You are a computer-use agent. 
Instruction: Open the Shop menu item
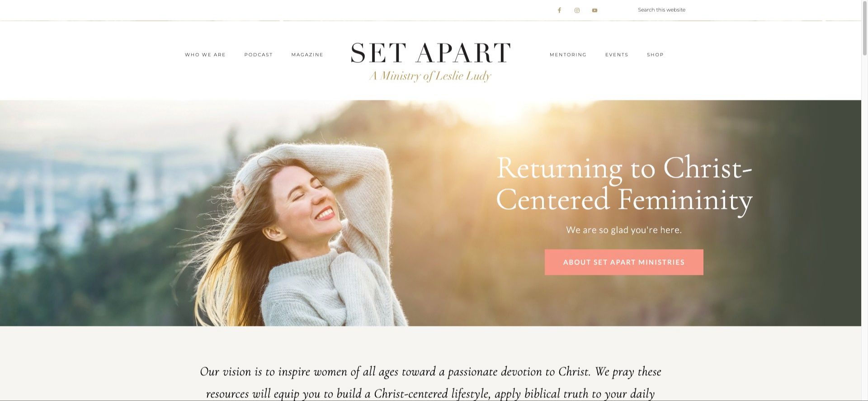[655, 55]
